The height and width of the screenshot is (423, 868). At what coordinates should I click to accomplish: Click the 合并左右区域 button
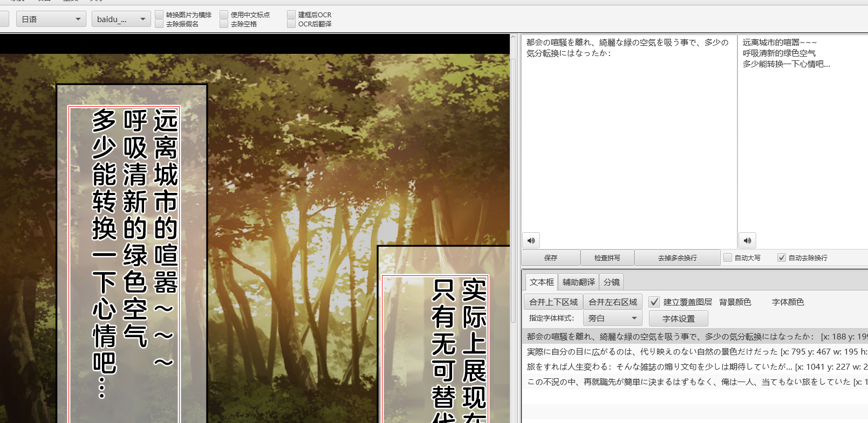tap(613, 302)
